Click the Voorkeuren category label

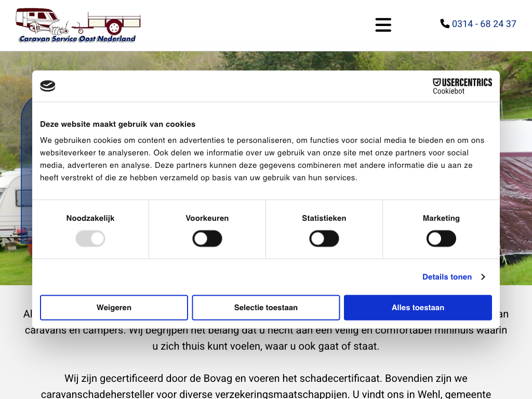click(x=207, y=218)
